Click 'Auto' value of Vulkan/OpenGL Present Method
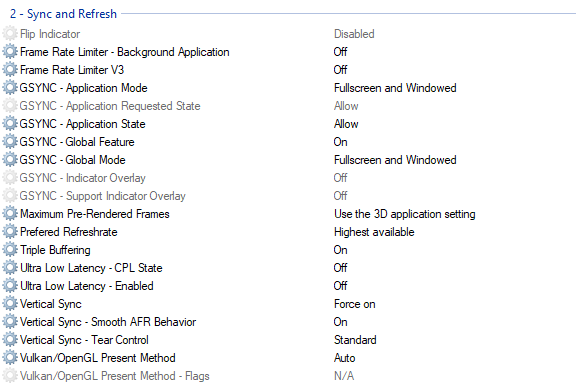Image resolution: width=576 pixels, height=391 pixels. [345, 358]
